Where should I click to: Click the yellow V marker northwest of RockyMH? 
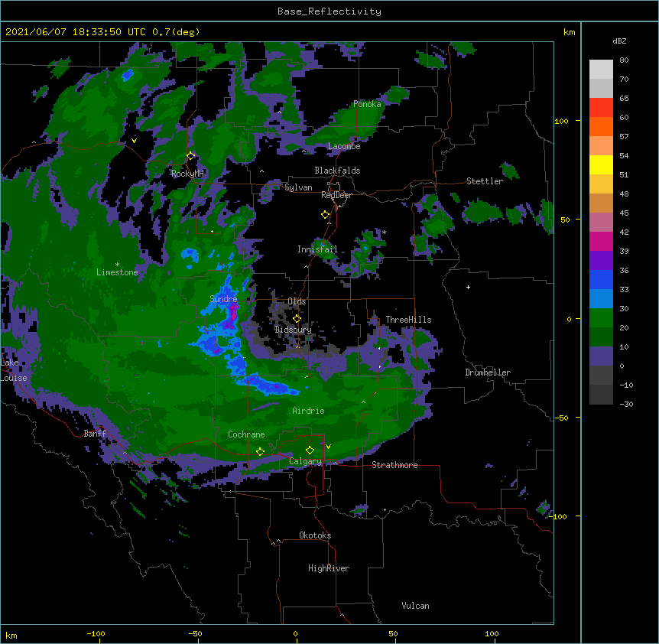[x=134, y=141]
